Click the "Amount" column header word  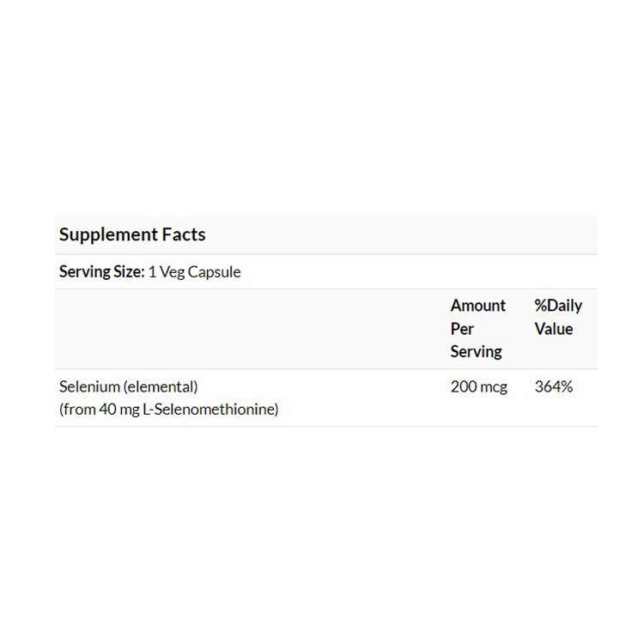(x=478, y=306)
